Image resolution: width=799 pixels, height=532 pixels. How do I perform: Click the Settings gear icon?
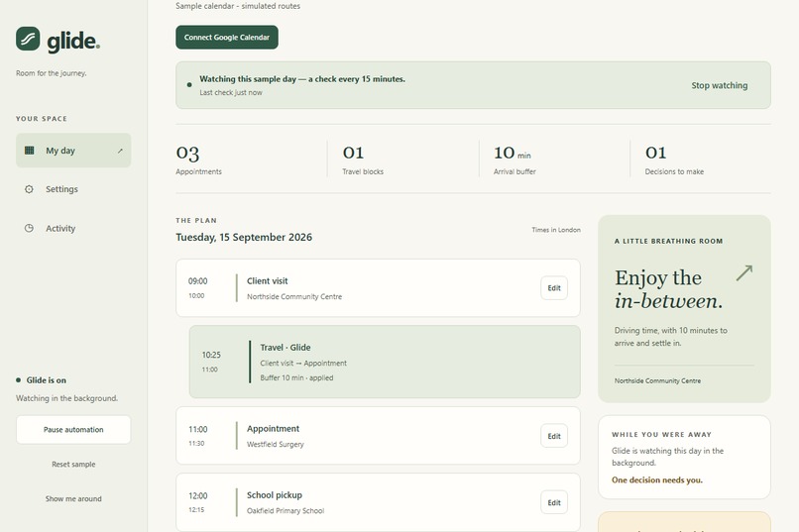[x=29, y=189]
